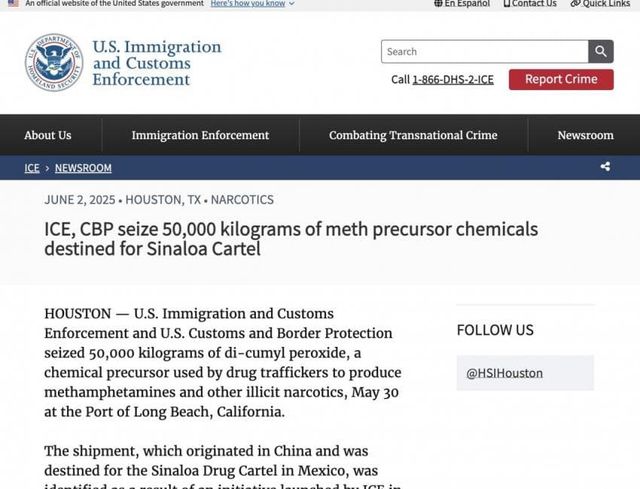Go to the Newsroom menu

(x=585, y=135)
